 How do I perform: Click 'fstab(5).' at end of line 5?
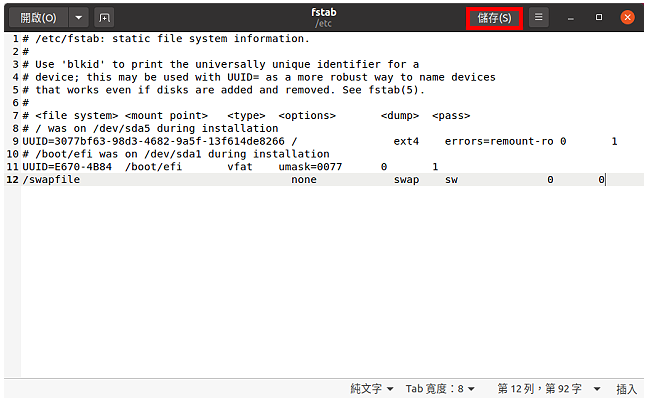(396, 90)
